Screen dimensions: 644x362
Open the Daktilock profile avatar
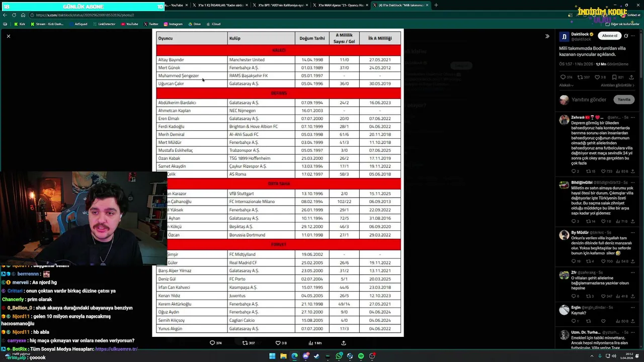click(564, 37)
